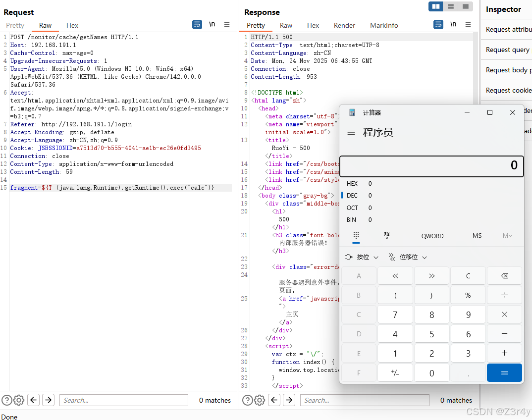Click the calculator app icon in title bar
This screenshot has height=420, width=532.
[352, 112]
